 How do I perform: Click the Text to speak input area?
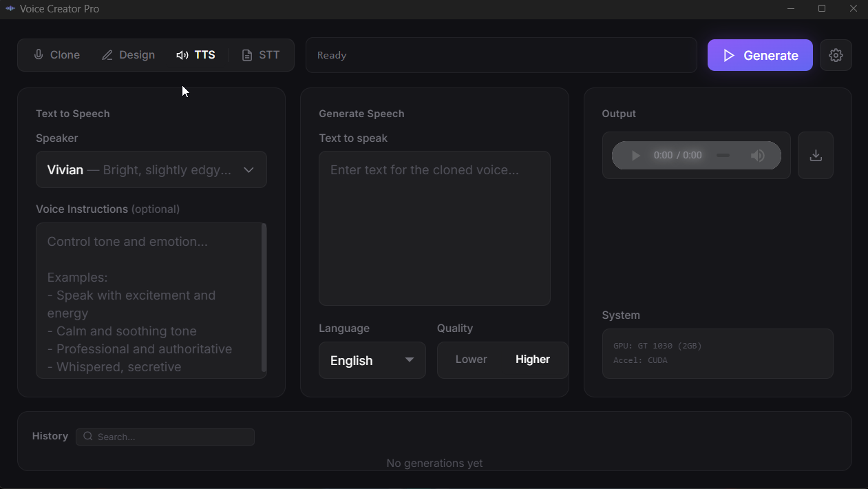434,228
